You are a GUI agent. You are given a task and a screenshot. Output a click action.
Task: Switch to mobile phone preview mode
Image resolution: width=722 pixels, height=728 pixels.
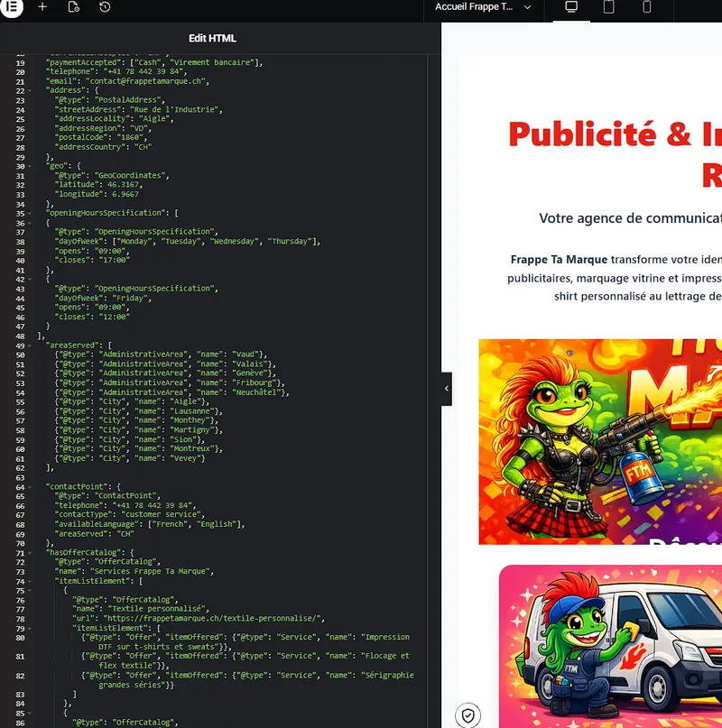click(x=647, y=7)
